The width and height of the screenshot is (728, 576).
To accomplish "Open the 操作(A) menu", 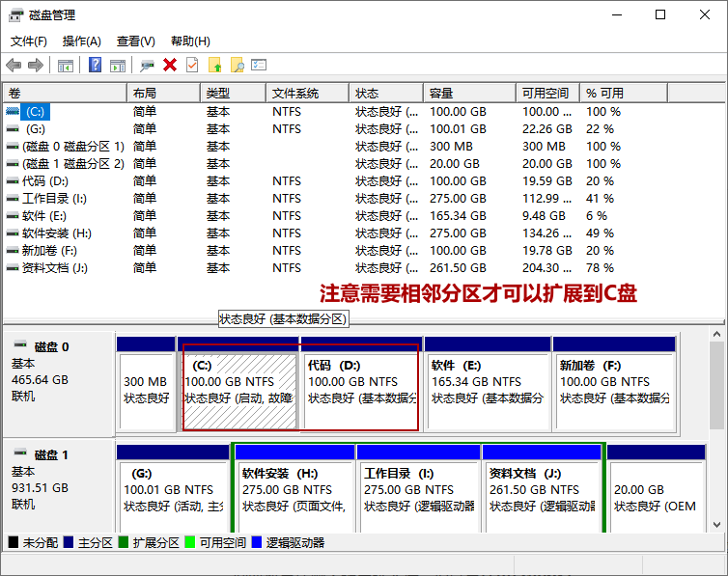I will (x=82, y=41).
